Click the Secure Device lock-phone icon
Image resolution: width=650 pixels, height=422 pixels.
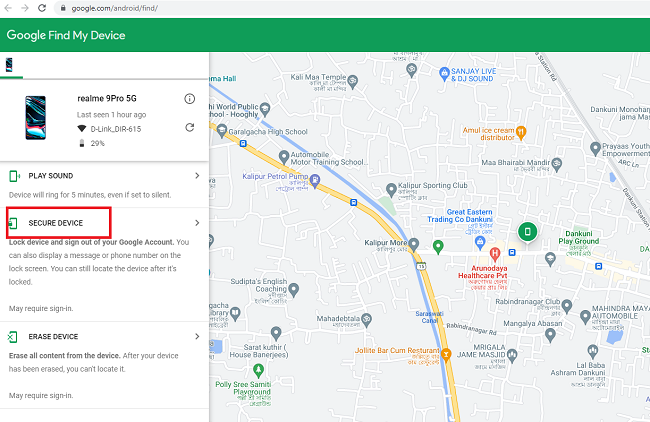click(13, 223)
